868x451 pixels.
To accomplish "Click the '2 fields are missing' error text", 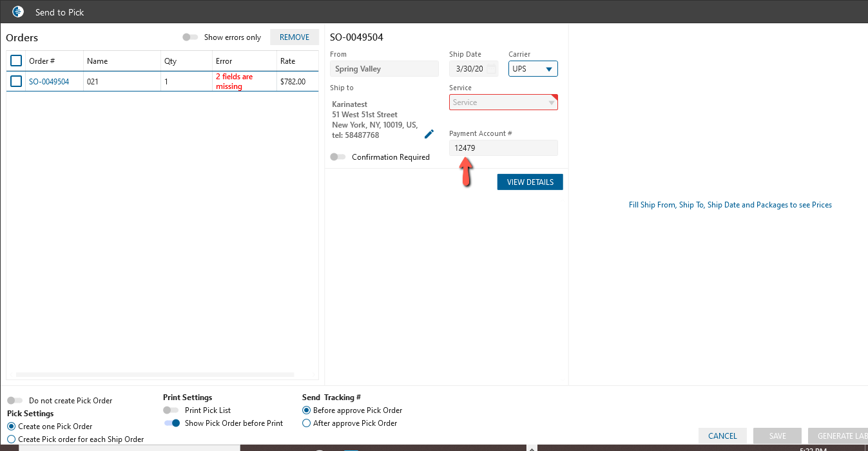I will 235,81.
